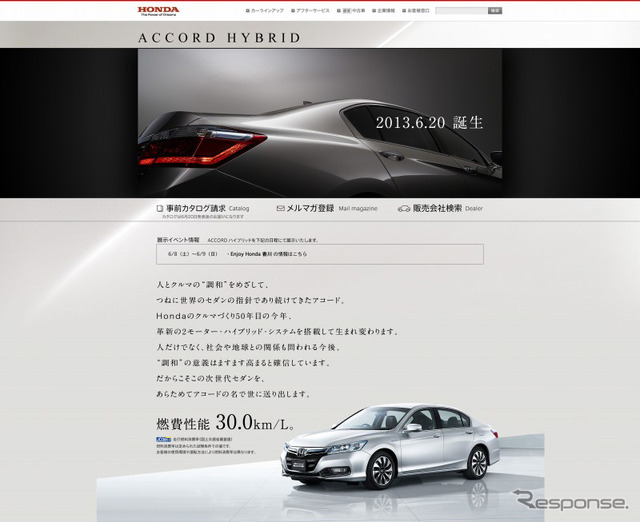This screenshot has height=522, width=640.
Task: Click the 2013.6.20 誕生 launch date text
Action: pyautogui.click(x=429, y=122)
